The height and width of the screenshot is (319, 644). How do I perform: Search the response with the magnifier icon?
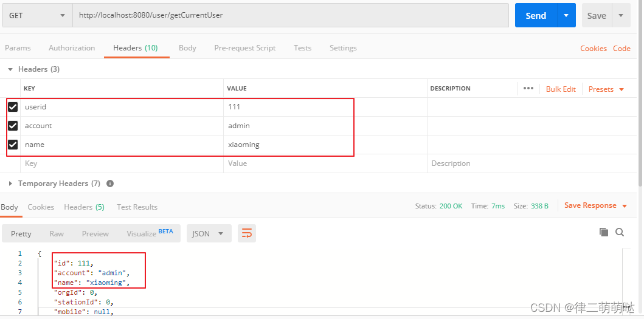pos(620,232)
